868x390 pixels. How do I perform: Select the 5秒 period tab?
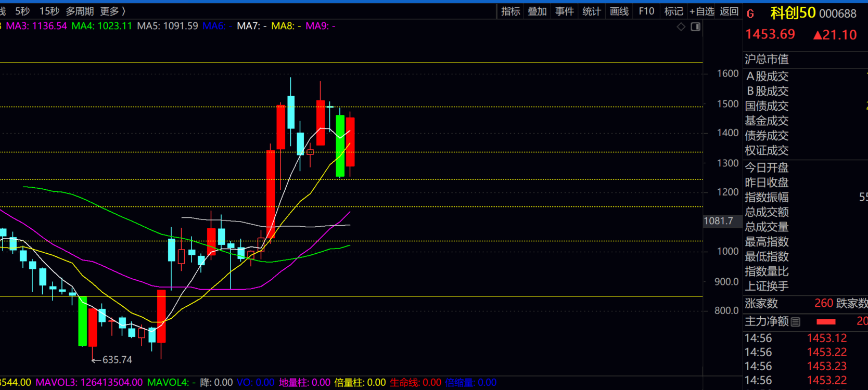click(x=22, y=11)
